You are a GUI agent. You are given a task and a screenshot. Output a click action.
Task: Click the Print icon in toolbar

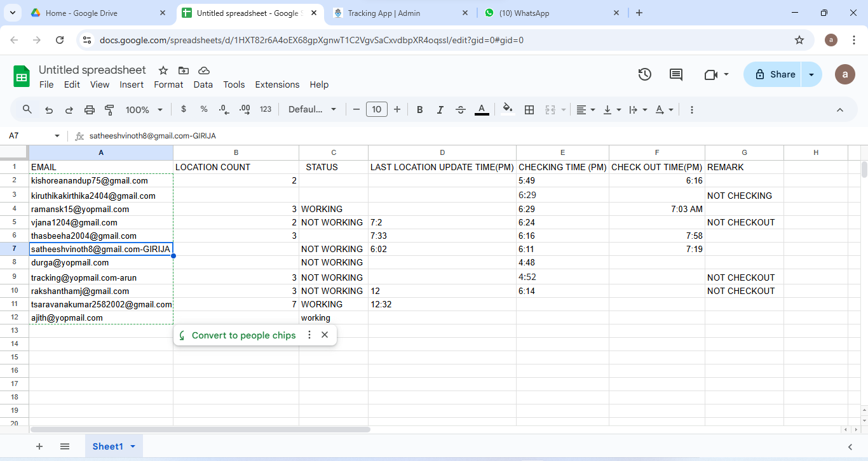point(90,110)
